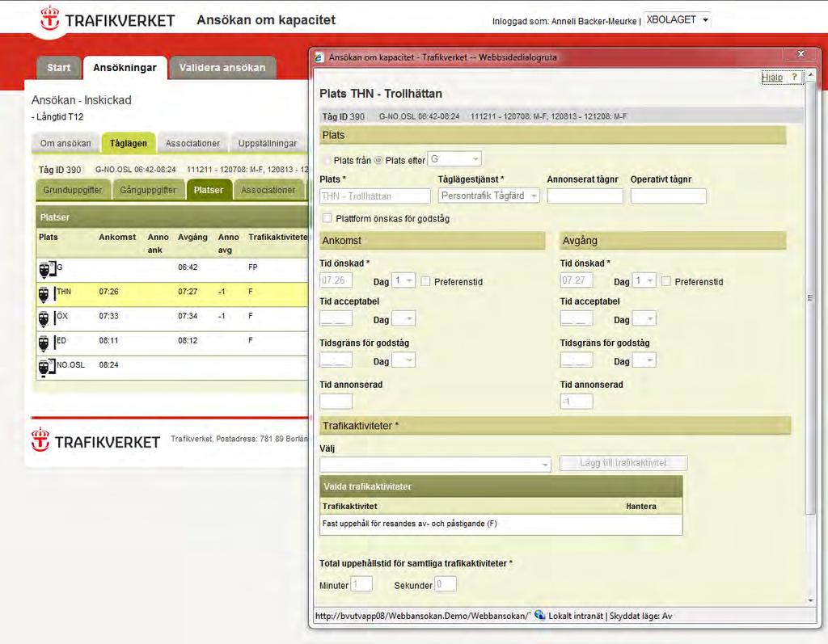The height and width of the screenshot is (644, 828).
Task: Open the Tåglägestjänst dropdown
Action: (488, 196)
